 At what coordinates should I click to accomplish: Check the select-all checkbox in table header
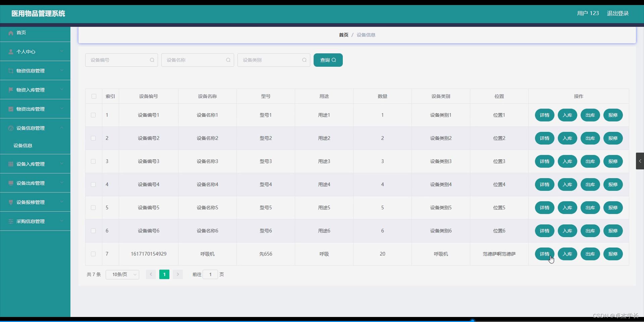pyautogui.click(x=94, y=96)
